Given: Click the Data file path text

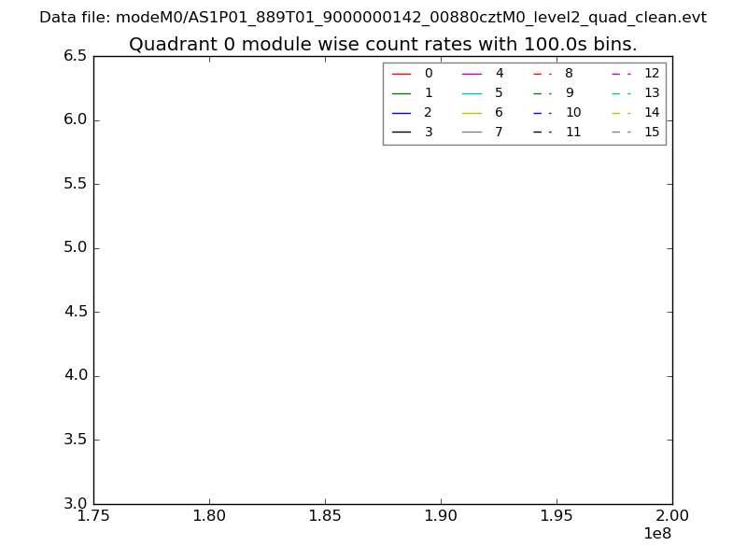Looking at the screenshot, I should pyautogui.click(x=373, y=18).
